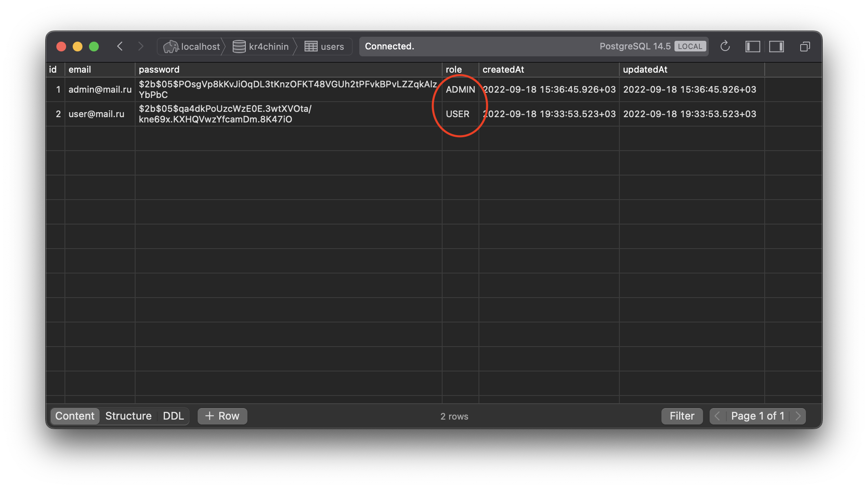868x489 pixels.
Task: Open the kr4chinin database breadcrumb
Action: coord(261,47)
